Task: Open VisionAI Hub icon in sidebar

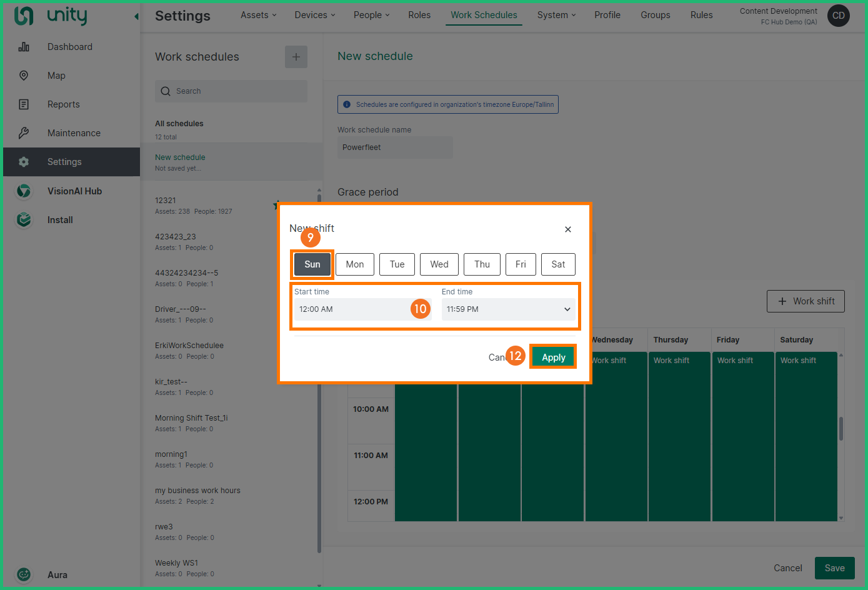Action: [24, 191]
